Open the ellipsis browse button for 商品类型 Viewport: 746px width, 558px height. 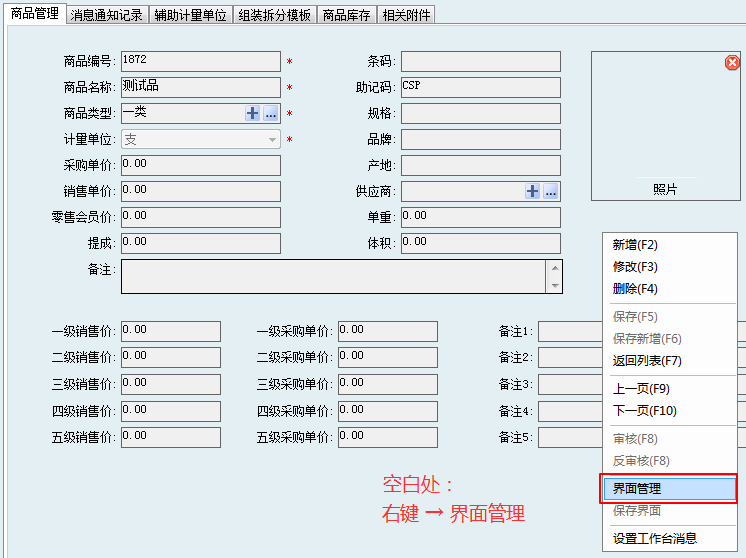tap(270, 114)
